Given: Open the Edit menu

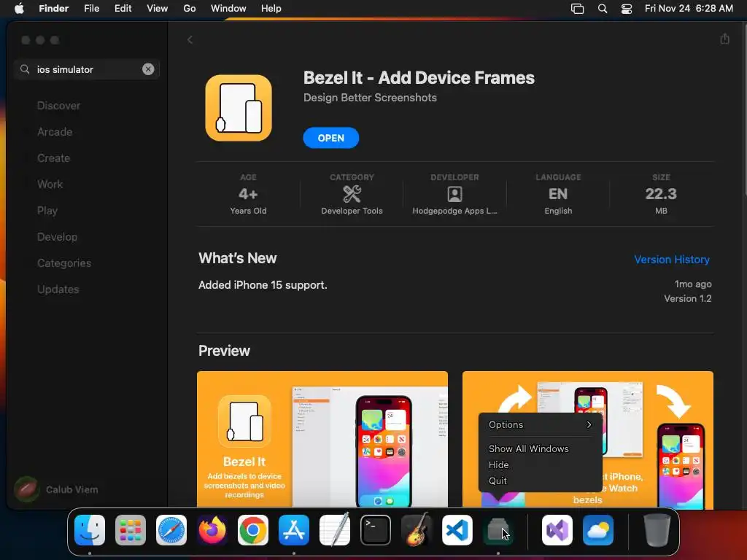Looking at the screenshot, I should click(123, 8).
